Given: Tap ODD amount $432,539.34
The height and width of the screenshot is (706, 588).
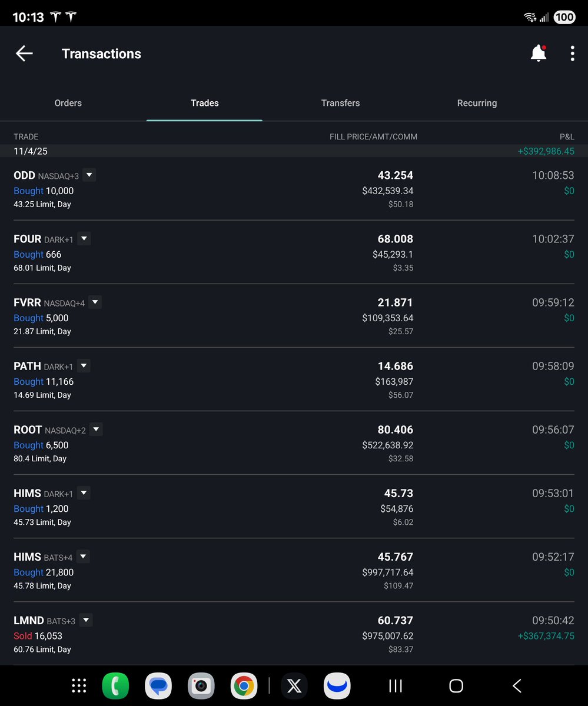Looking at the screenshot, I should 388,191.
